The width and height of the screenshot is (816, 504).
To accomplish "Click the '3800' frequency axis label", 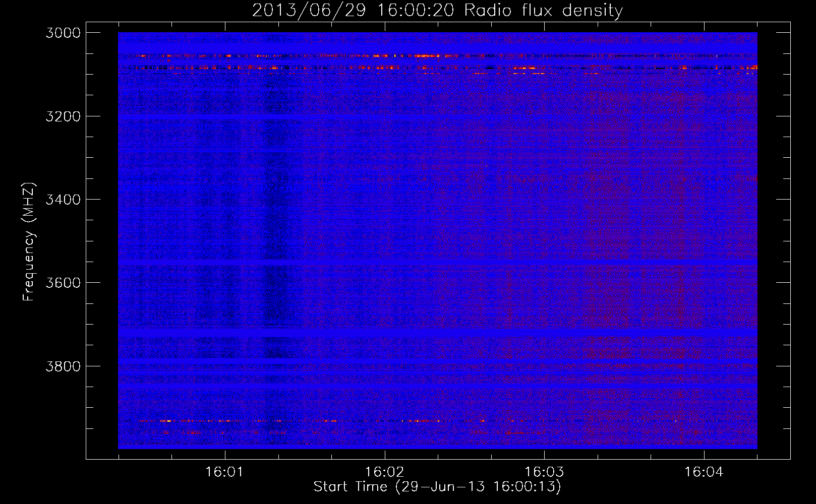I will pos(63,366).
